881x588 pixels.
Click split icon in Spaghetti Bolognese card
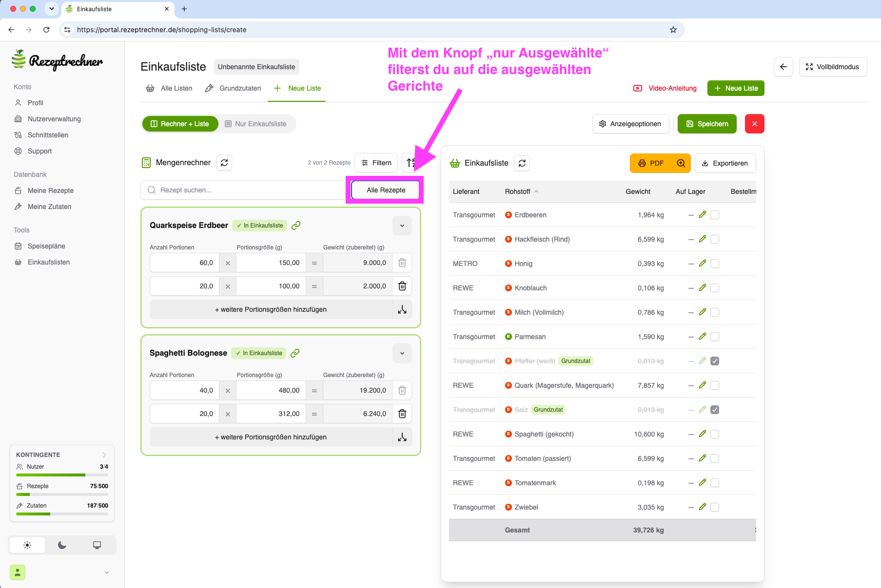click(x=402, y=437)
